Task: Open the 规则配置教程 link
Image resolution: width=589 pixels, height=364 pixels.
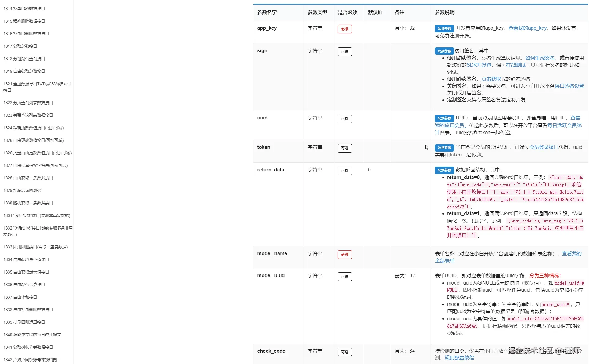Action: coord(459,358)
